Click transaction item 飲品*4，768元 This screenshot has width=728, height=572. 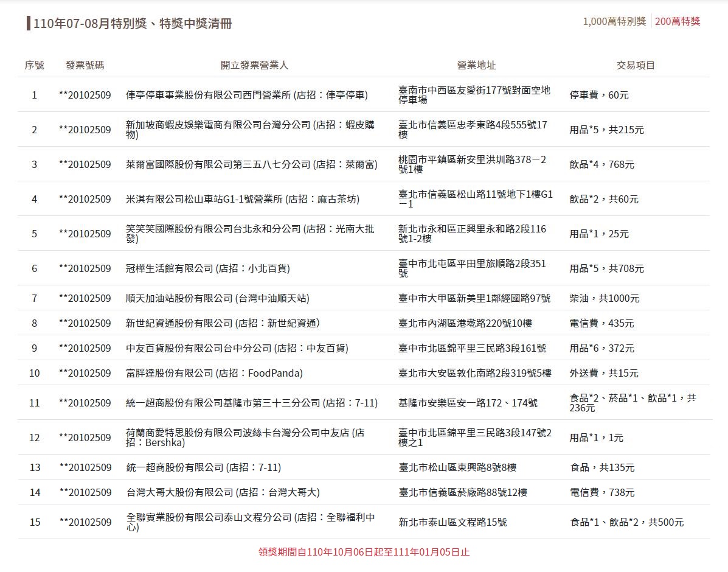601,164
